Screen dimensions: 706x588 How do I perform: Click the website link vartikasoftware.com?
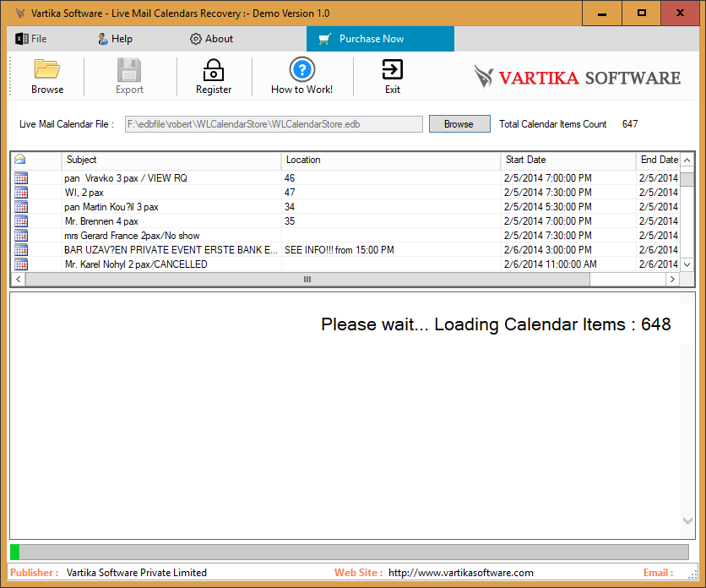[460, 573]
